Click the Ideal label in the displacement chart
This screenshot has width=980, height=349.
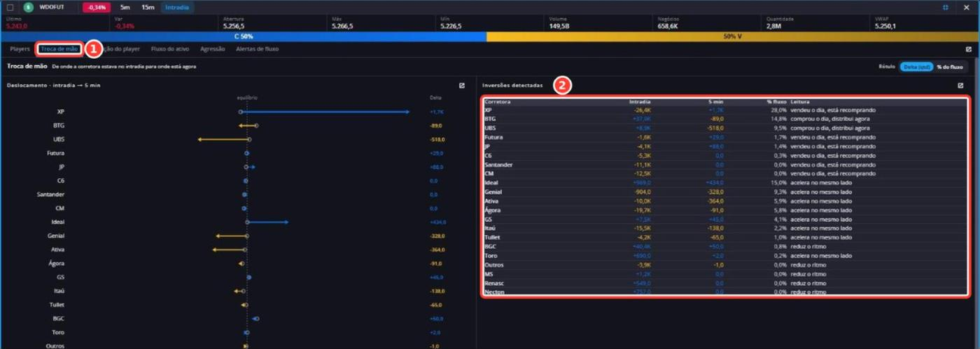[58, 222]
